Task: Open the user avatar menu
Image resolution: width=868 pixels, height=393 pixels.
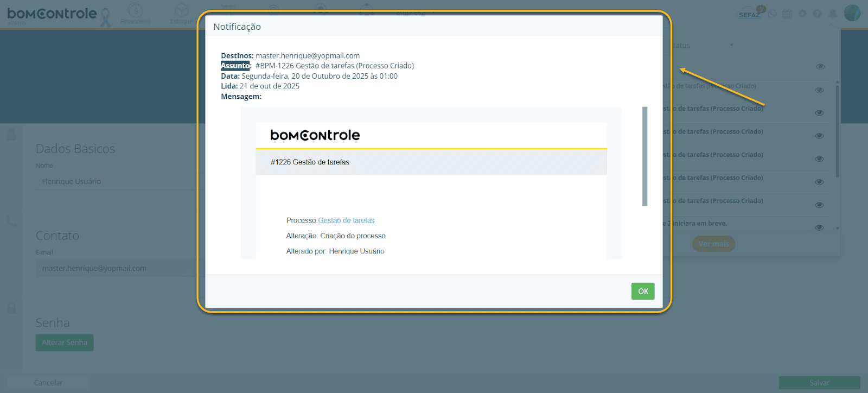Action: click(x=852, y=13)
